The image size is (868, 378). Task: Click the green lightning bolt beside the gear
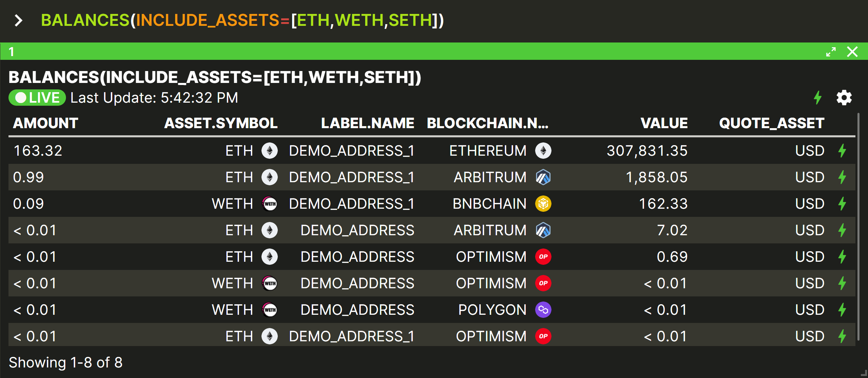818,98
